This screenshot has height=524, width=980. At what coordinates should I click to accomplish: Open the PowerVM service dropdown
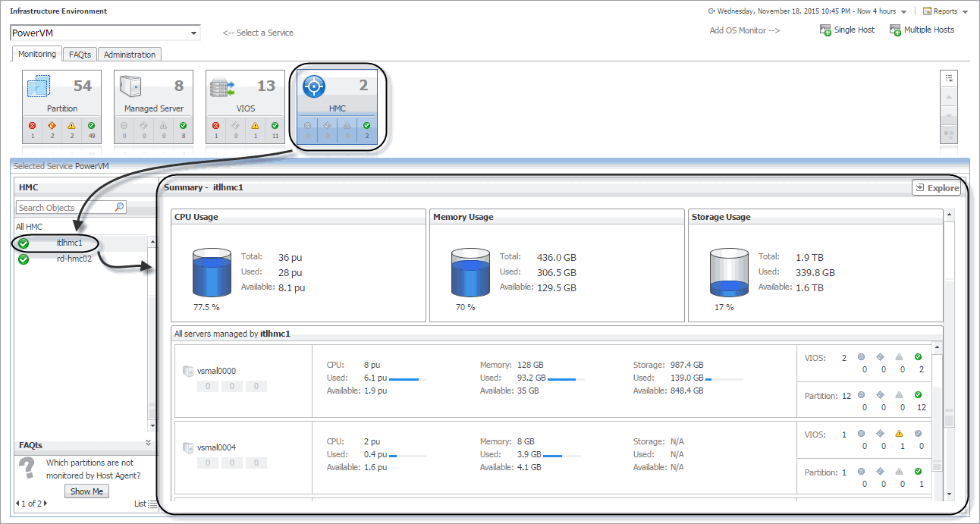tap(194, 33)
